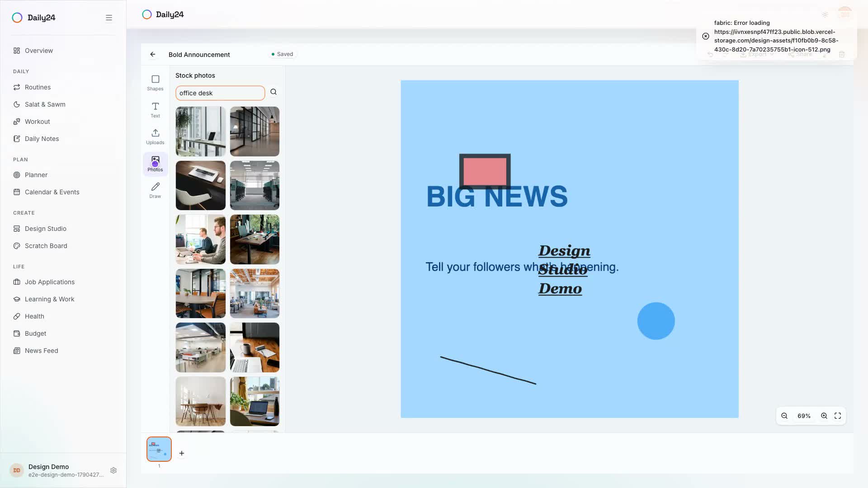Open the Workout section
Screen dimensions: 868x488
click(63, 122)
